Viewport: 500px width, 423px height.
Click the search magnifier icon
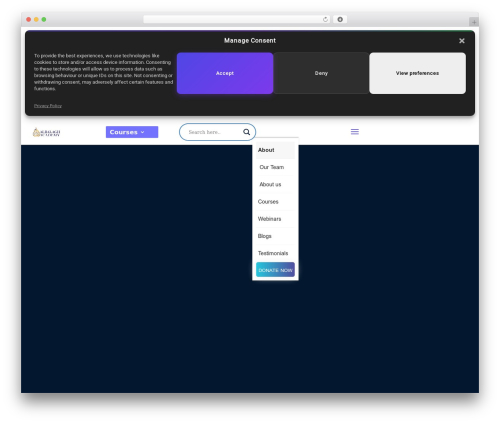246,132
